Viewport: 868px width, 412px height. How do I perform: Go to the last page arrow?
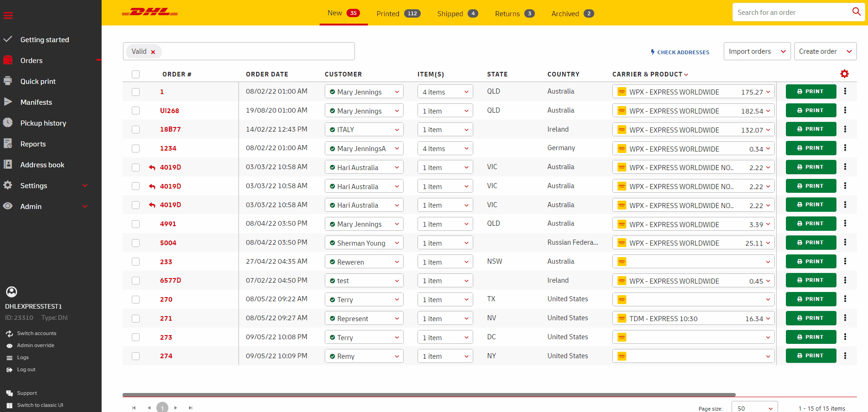[x=190, y=408]
